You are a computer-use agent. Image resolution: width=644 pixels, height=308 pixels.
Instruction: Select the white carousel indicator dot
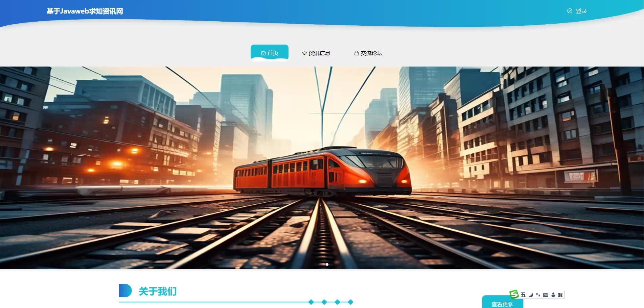point(327,264)
